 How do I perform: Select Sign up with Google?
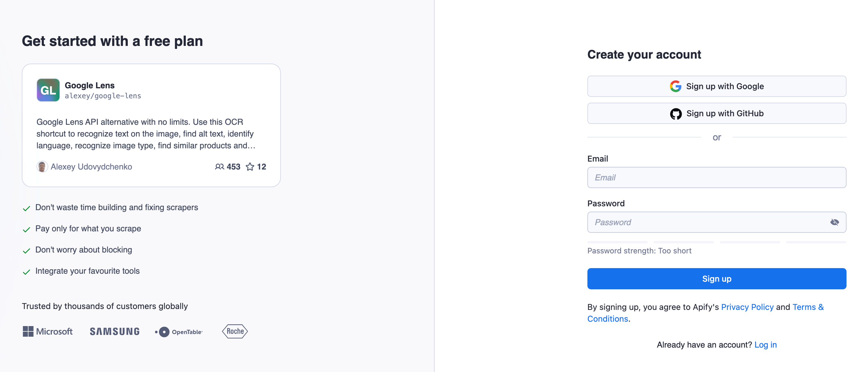716,86
